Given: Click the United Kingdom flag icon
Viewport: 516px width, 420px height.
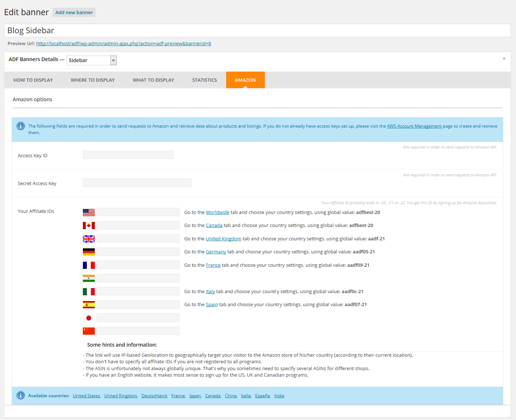Looking at the screenshot, I should (89, 239).
